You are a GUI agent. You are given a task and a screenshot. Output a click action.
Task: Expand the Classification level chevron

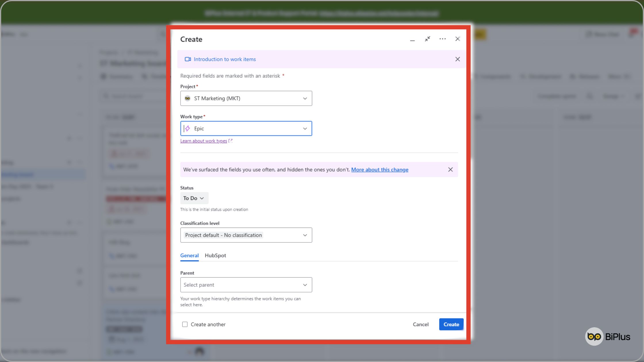(305, 235)
